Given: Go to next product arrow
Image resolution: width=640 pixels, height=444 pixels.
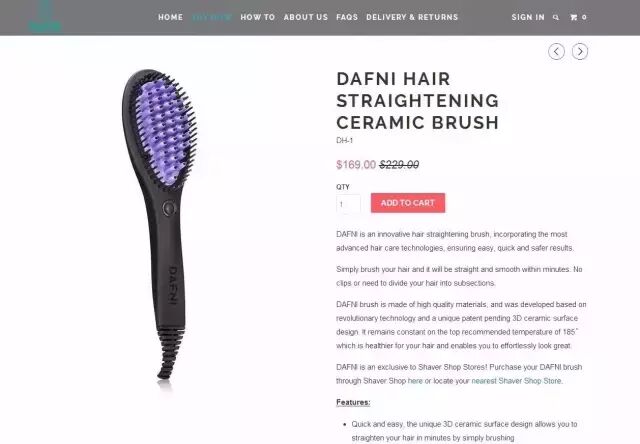Looking at the screenshot, I should (x=580, y=51).
